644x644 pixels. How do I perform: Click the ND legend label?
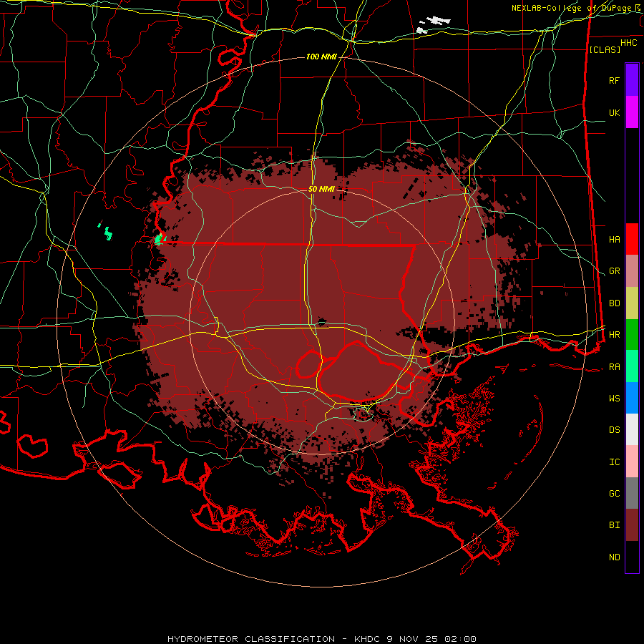coord(614,557)
